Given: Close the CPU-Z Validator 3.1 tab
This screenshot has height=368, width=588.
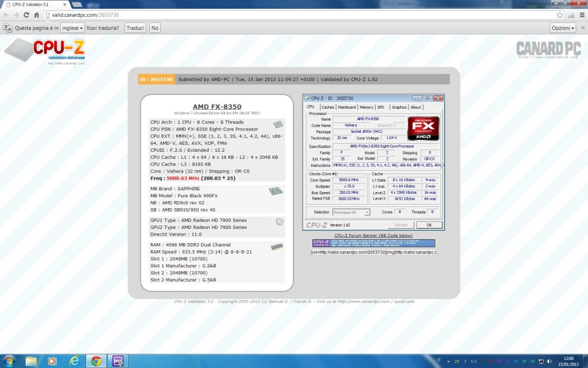Looking at the screenshot, I should click(64, 5).
